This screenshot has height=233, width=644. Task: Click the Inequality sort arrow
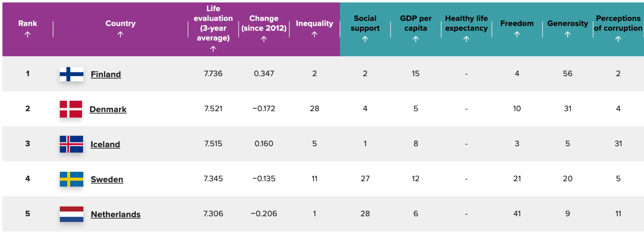coord(315,34)
